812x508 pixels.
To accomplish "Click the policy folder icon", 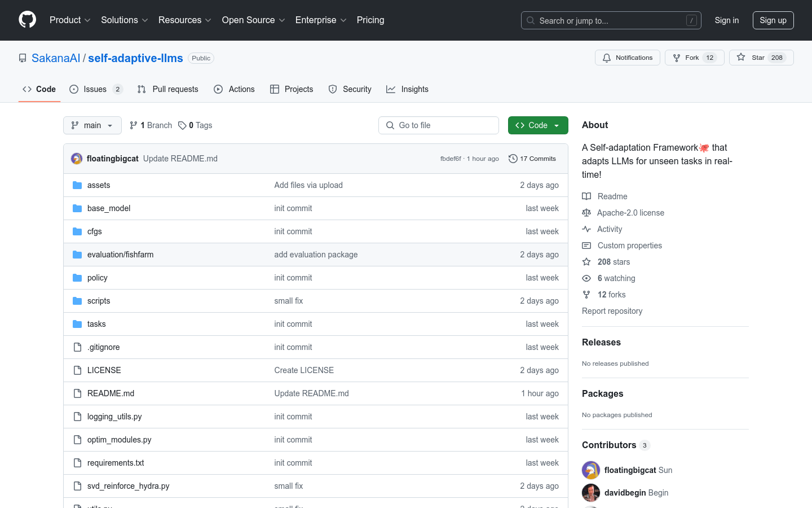I will click(77, 278).
